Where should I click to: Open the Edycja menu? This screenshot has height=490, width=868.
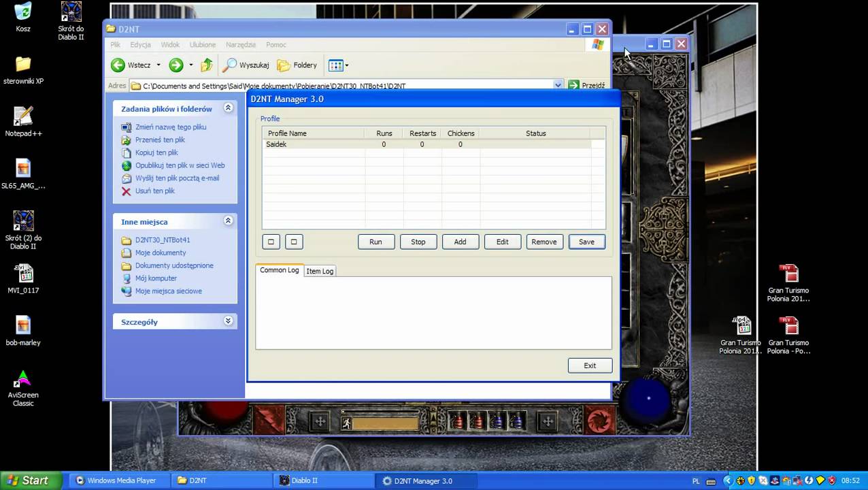pos(140,45)
